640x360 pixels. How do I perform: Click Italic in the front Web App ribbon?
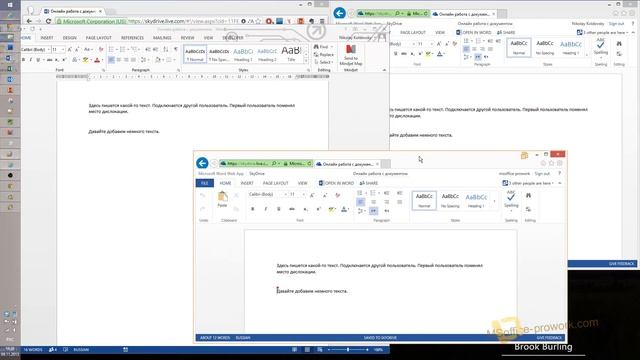266,209
